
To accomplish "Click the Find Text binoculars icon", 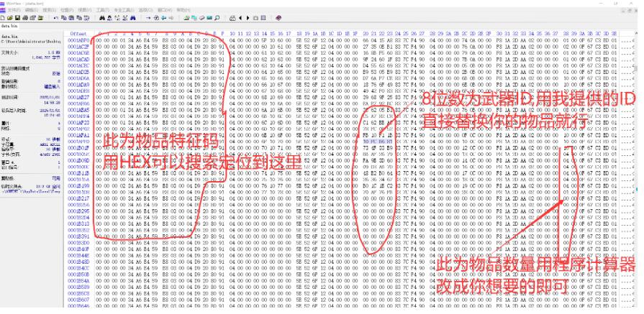I will 102,18.
